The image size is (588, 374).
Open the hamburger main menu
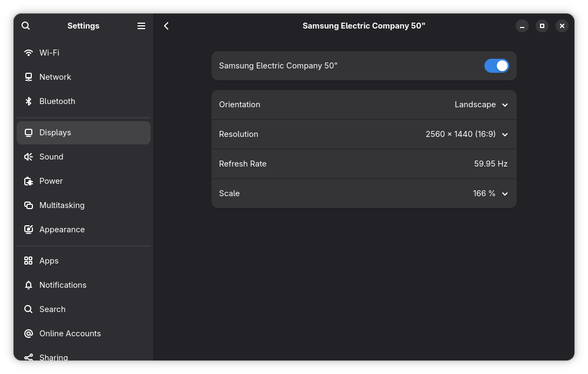click(141, 25)
